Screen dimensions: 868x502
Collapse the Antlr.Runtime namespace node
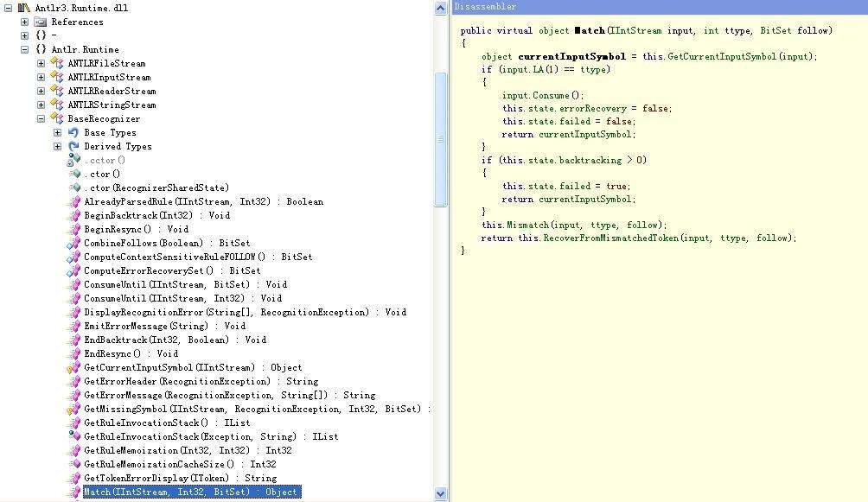pos(24,49)
